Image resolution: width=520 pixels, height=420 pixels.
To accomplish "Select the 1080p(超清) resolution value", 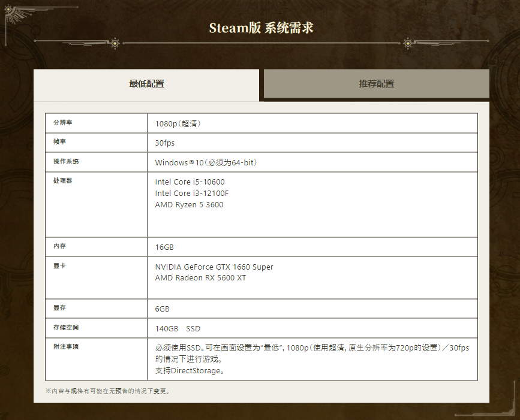I will coord(178,123).
